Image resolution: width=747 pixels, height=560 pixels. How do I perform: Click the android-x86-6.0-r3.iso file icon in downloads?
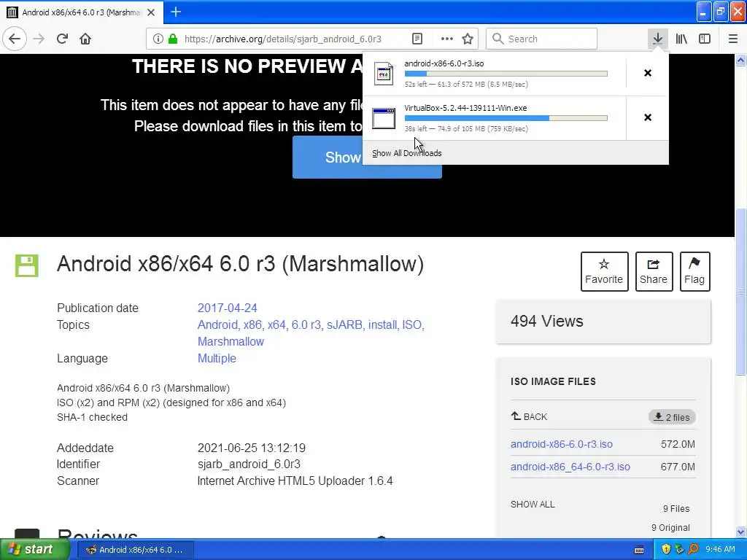coord(384,74)
